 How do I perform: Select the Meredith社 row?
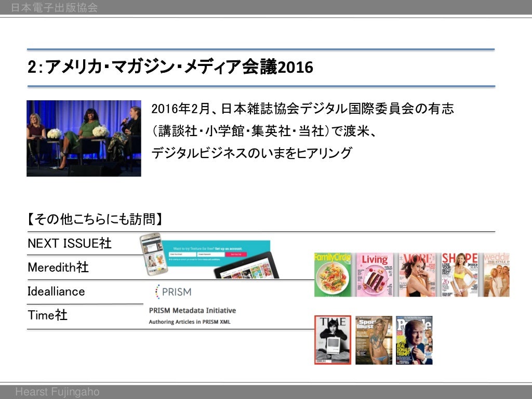click(x=58, y=268)
